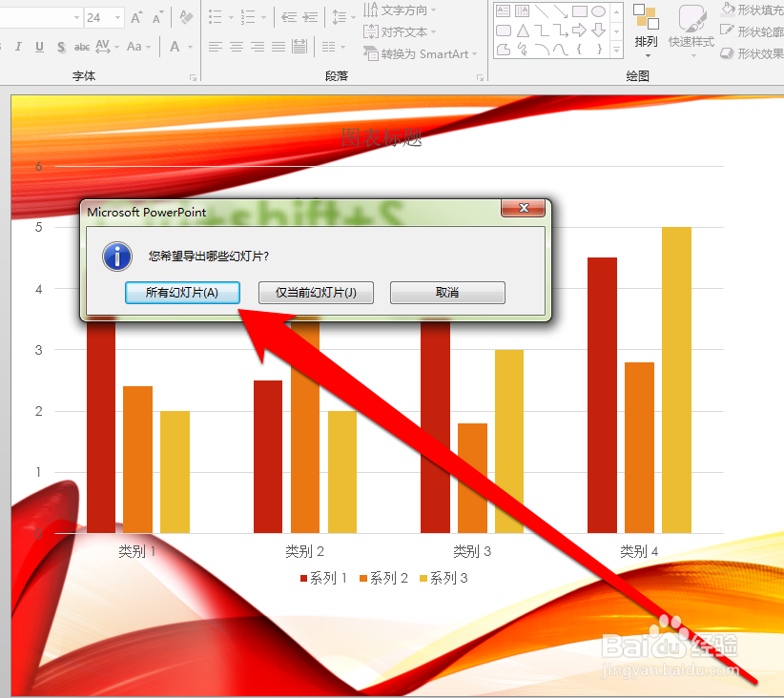
Task: Click the 系列 3 legend entry
Action: pyautogui.click(x=444, y=579)
